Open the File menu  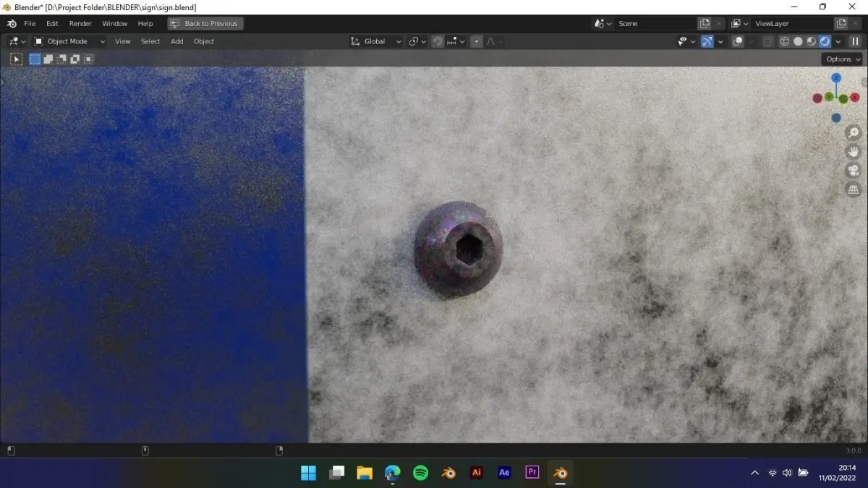30,23
